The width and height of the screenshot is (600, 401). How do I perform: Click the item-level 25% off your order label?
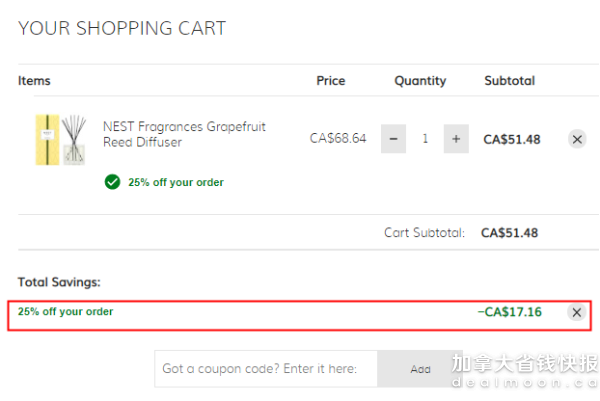pos(176,183)
